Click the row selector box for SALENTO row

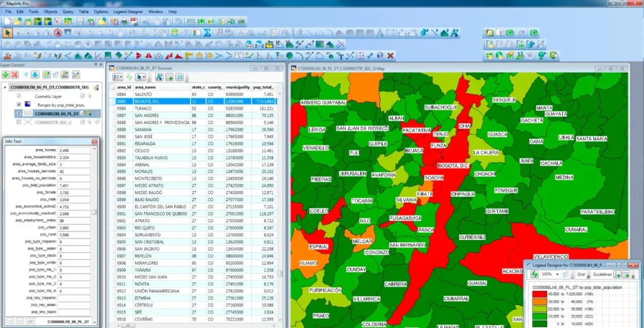(112, 94)
